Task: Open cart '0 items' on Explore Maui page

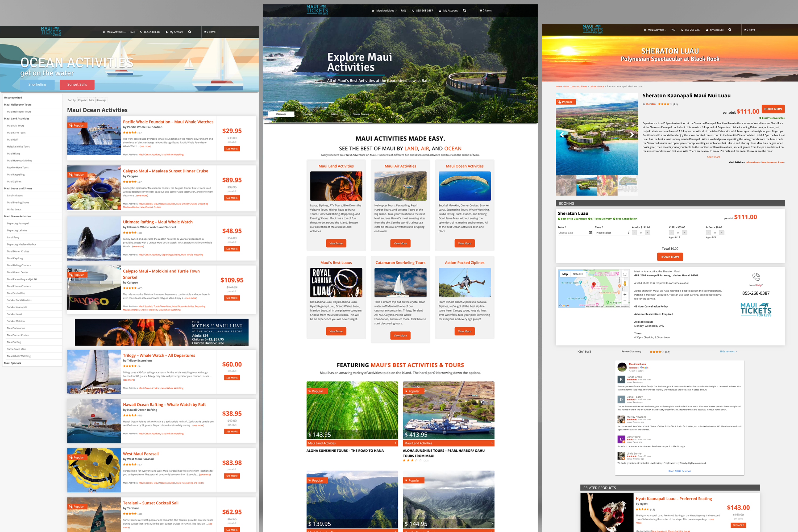Action: click(x=485, y=11)
